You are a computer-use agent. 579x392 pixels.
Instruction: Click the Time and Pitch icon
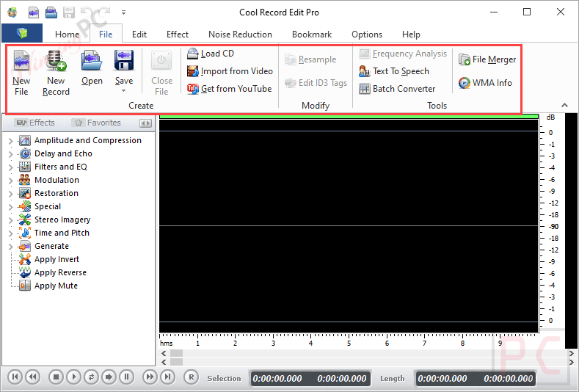coord(25,233)
